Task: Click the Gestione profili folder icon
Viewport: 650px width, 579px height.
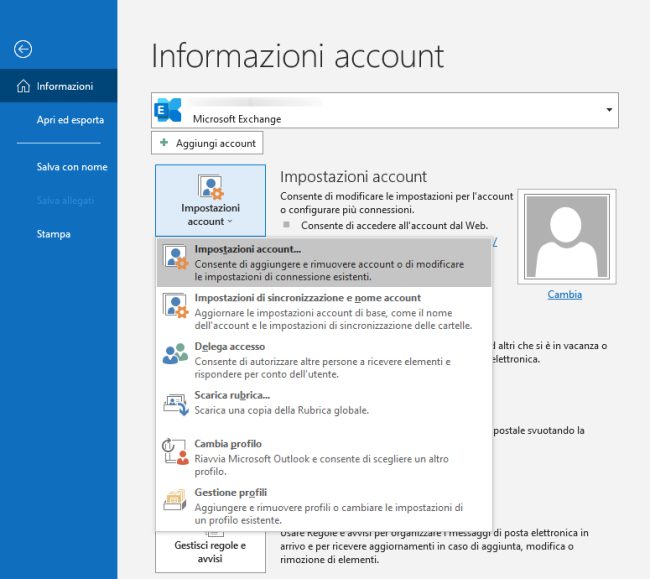Action: 175,500
